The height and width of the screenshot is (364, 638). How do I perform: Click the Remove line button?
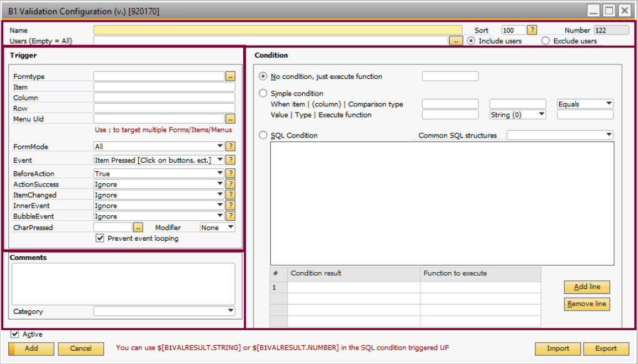tap(587, 304)
